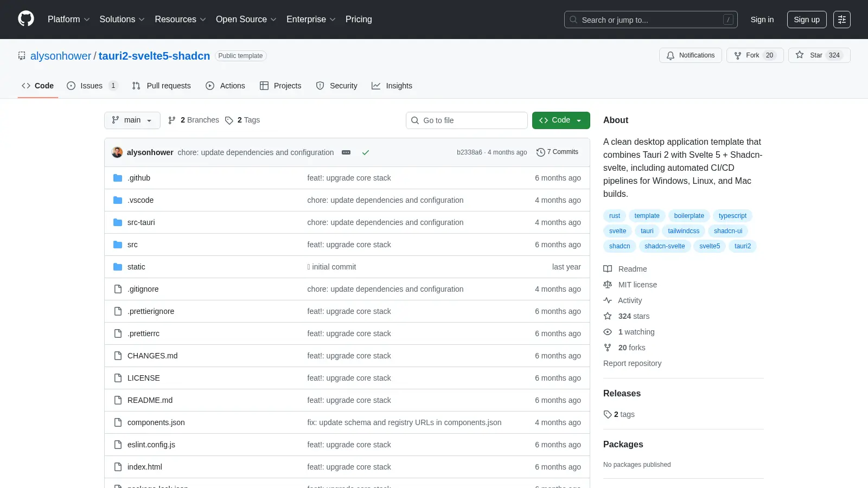Viewport: 868px width, 488px height.
Task: Open the Enterprise dropdown menu
Action: coord(311,19)
